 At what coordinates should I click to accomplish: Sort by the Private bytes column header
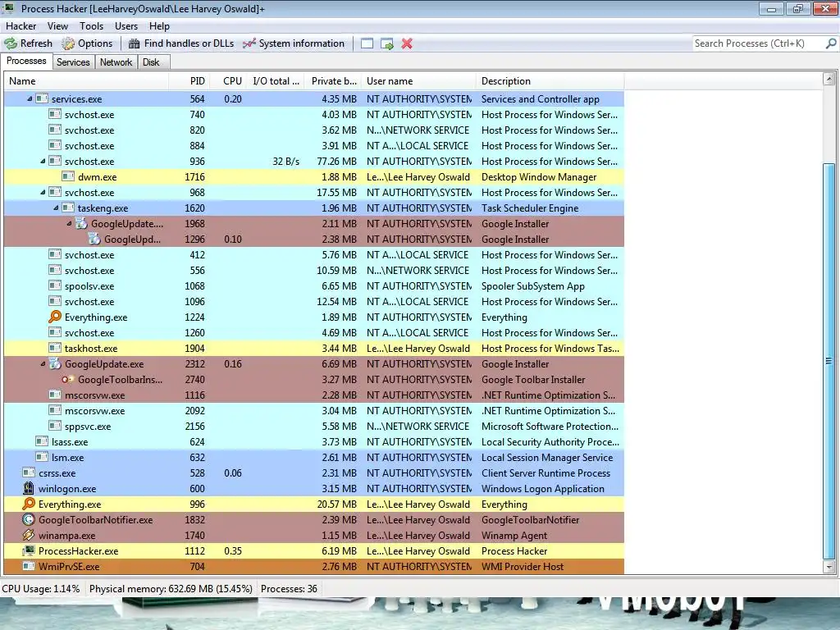coord(333,81)
